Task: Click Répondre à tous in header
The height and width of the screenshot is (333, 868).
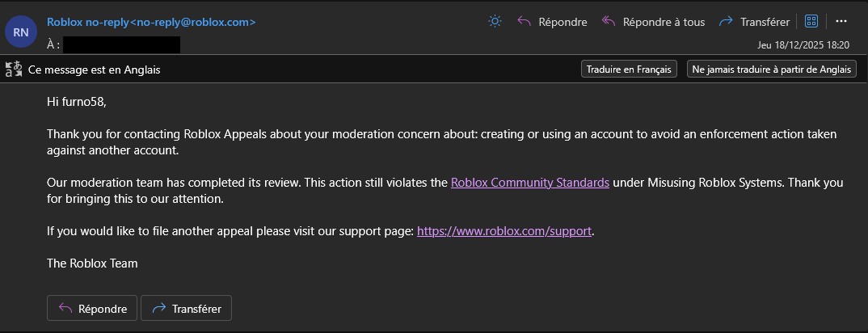Action: click(x=653, y=22)
